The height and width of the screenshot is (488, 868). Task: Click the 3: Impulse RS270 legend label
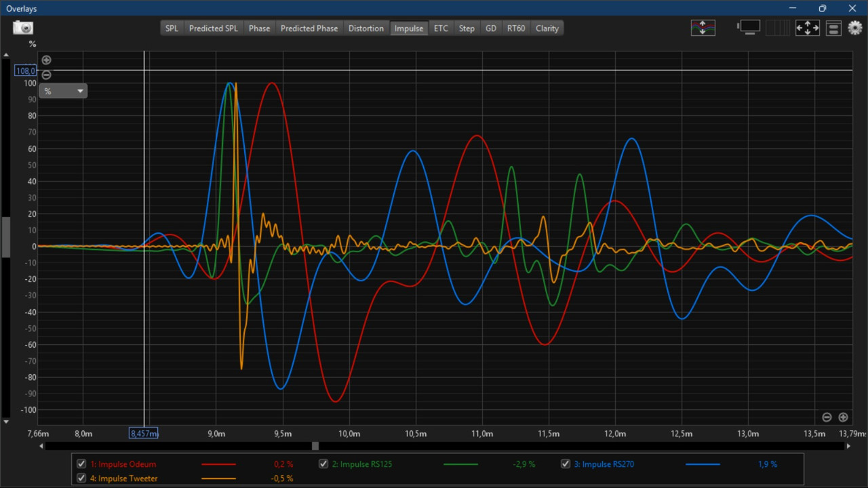click(x=604, y=464)
